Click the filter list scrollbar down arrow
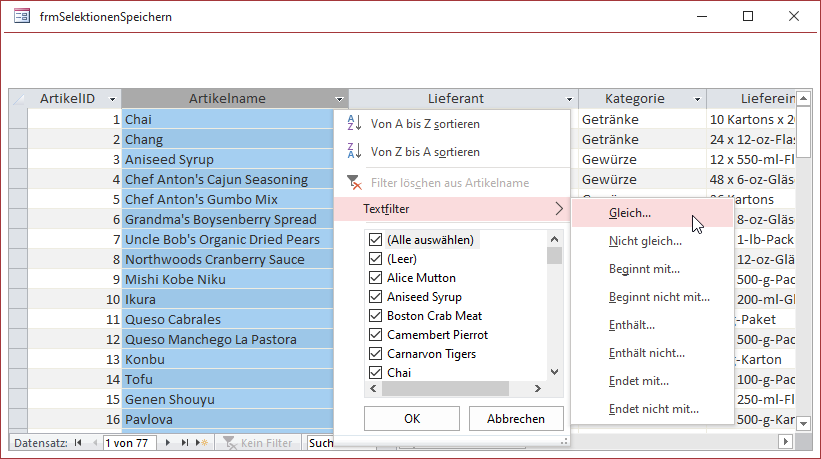This screenshot has width=821, height=459. point(555,372)
